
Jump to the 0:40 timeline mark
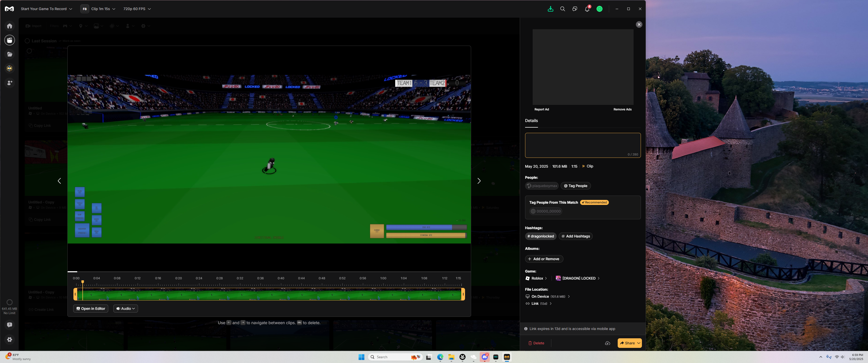click(x=281, y=279)
